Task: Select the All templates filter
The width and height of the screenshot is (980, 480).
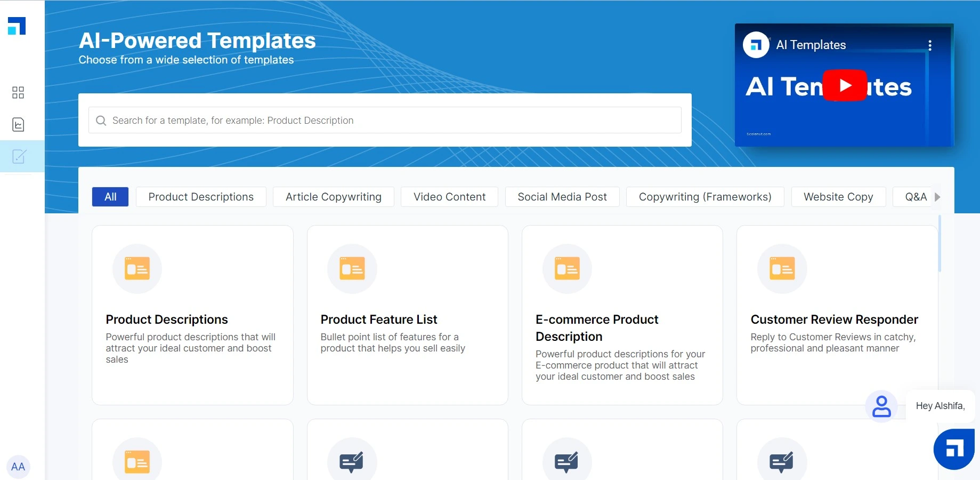Action: [x=110, y=197]
